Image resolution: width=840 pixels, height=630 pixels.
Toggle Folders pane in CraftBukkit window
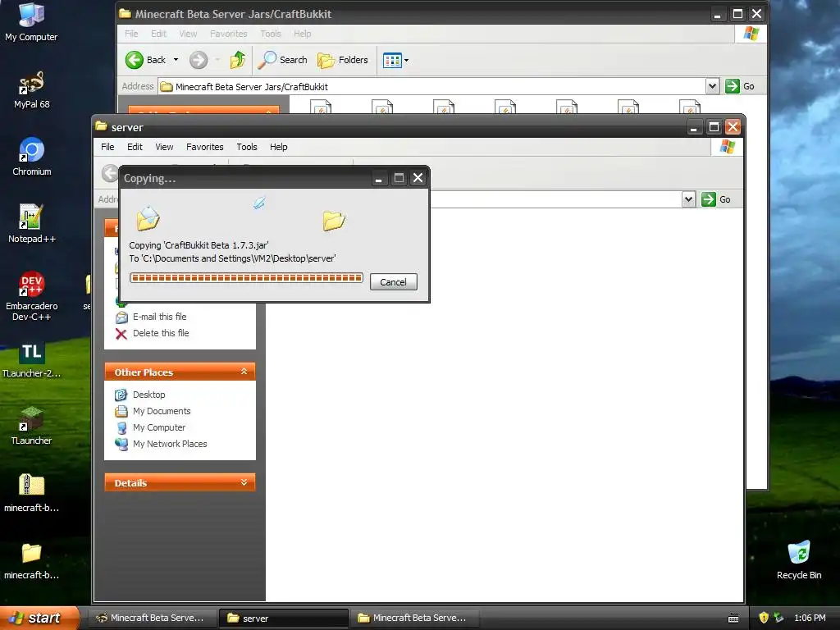[x=343, y=60]
